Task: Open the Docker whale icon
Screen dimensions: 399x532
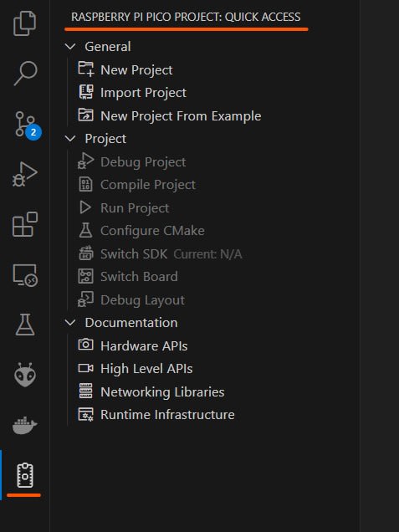Action: pos(25,425)
